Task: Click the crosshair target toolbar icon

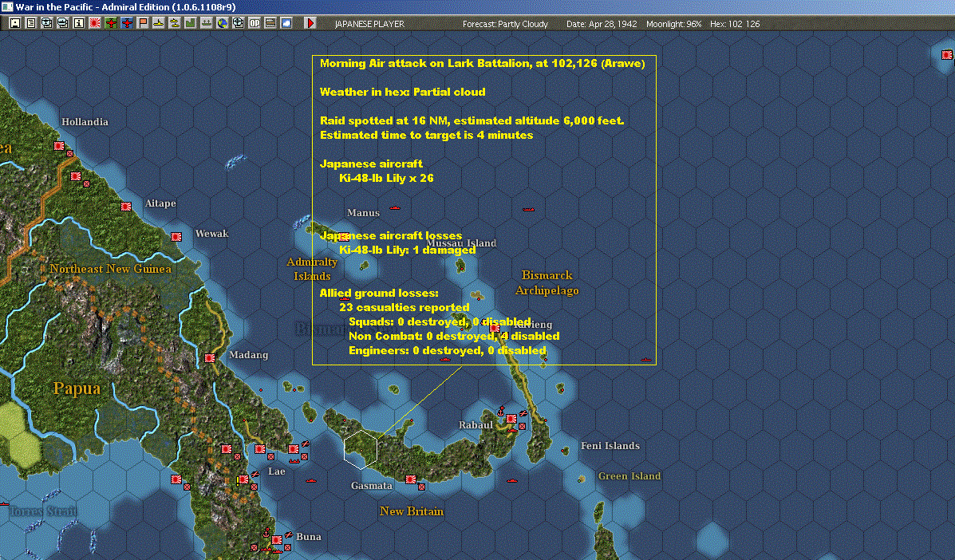Action: tap(238, 23)
